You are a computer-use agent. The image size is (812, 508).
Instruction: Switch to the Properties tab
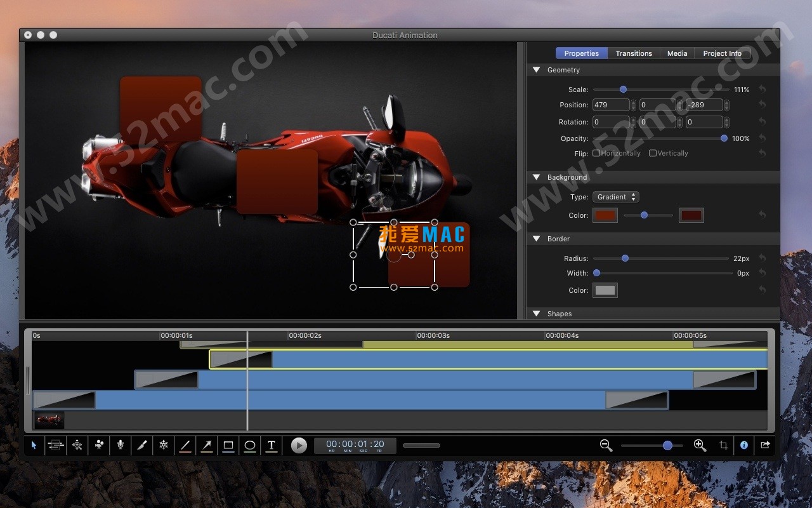(x=582, y=53)
